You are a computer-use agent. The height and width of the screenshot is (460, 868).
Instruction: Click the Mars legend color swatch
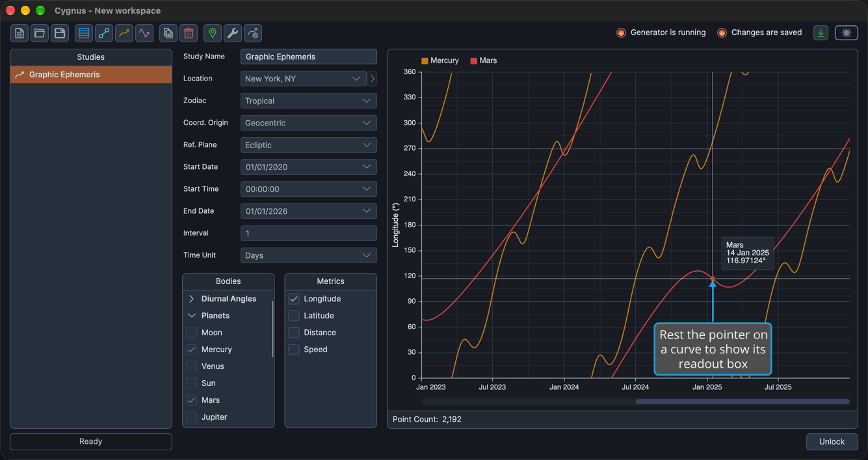tap(474, 61)
